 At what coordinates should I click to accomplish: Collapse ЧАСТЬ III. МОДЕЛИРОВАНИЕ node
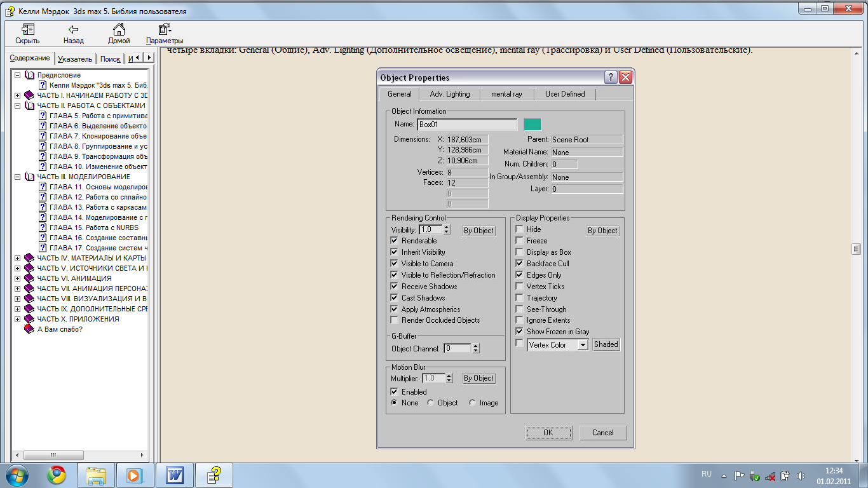click(x=18, y=177)
